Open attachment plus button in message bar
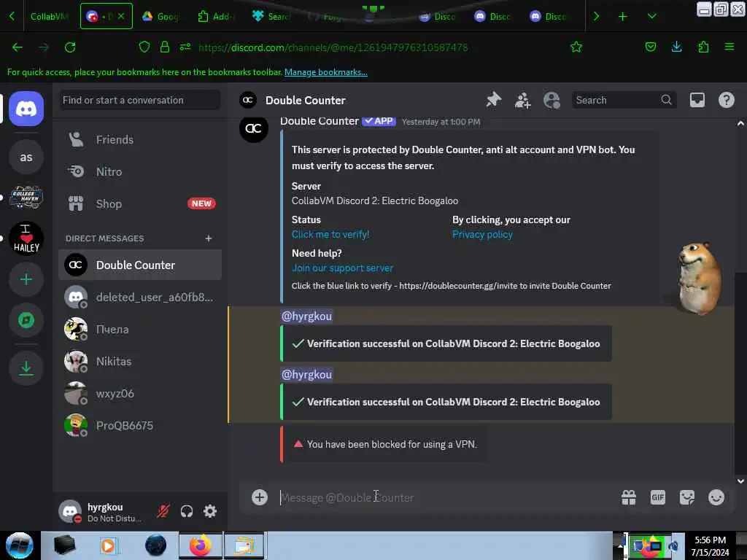The width and height of the screenshot is (747, 560). pos(260,497)
